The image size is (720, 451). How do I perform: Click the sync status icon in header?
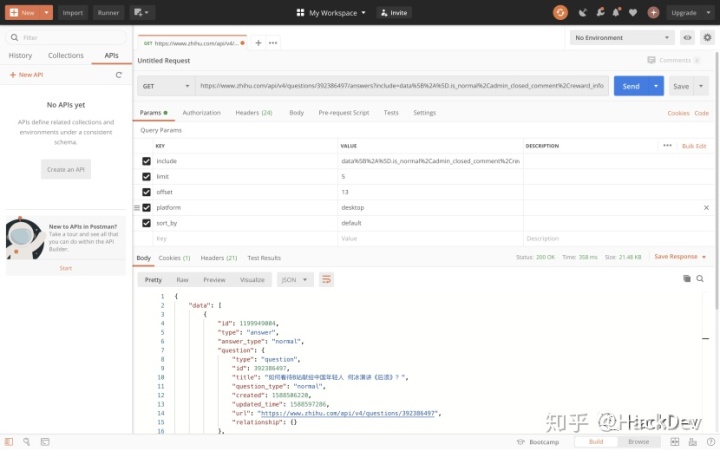click(x=560, y=12)
